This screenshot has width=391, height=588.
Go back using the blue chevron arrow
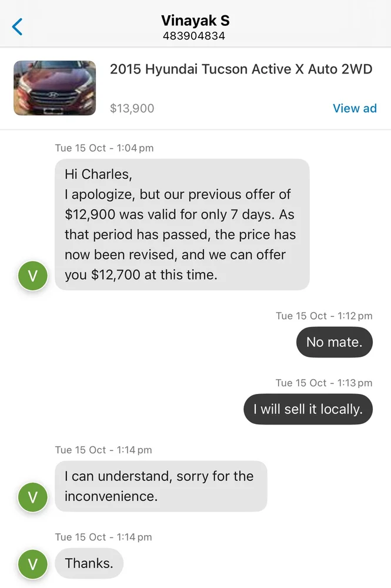click(x=18, y=26)
